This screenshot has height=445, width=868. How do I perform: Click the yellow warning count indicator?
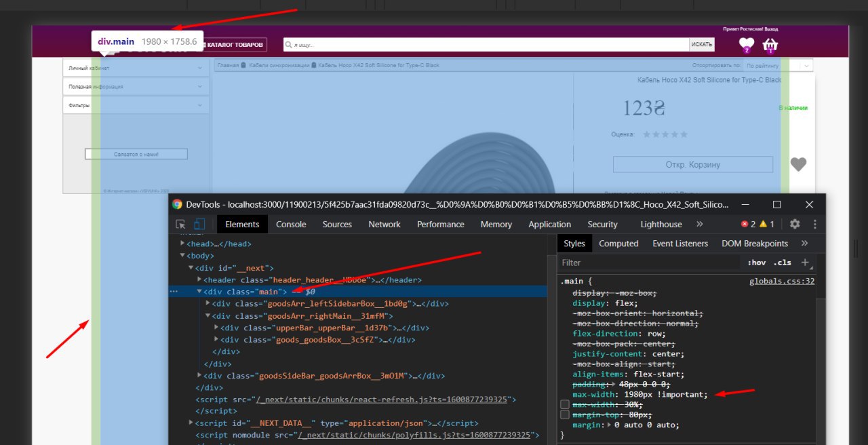[767, 225]
